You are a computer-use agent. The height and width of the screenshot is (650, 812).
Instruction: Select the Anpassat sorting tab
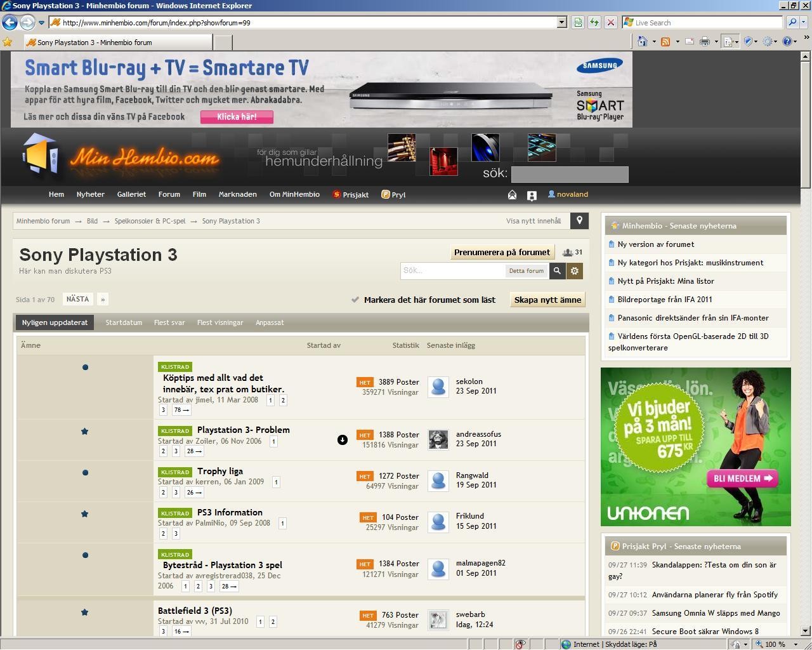(270, 322)
